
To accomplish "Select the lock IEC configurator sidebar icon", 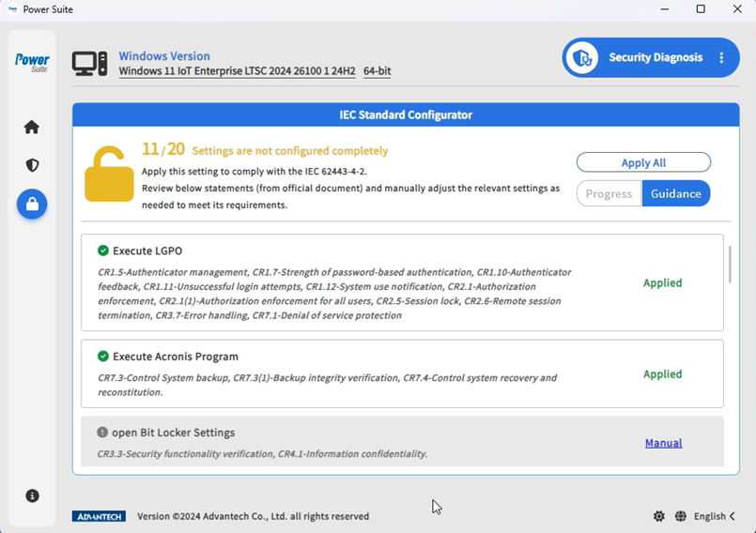I will 32,205.
